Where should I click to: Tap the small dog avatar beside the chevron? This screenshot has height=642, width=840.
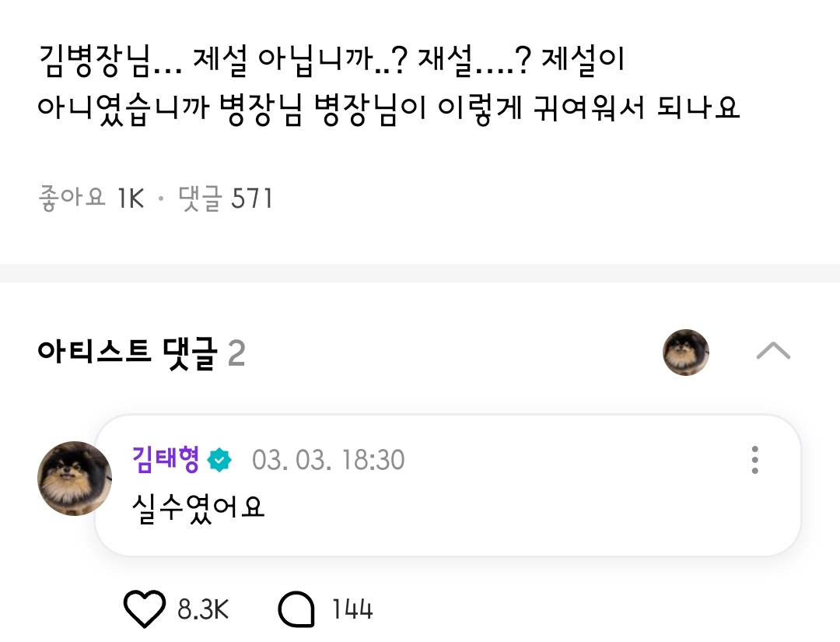pos(686,353)
